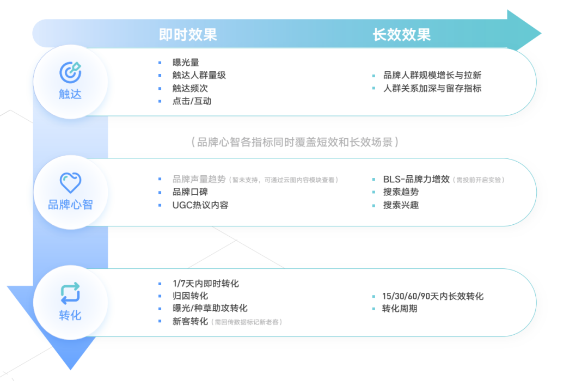Click 人群关系加深与留存指标 item

432,88
